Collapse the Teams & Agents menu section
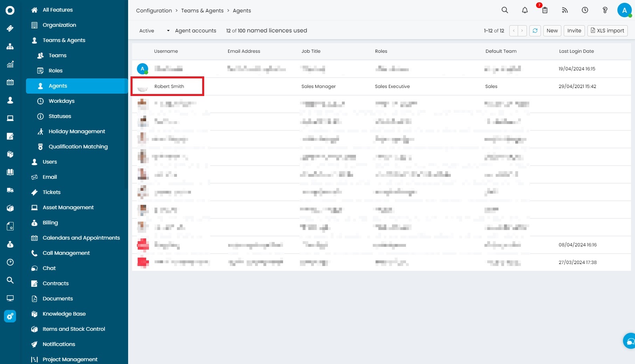 64,40
